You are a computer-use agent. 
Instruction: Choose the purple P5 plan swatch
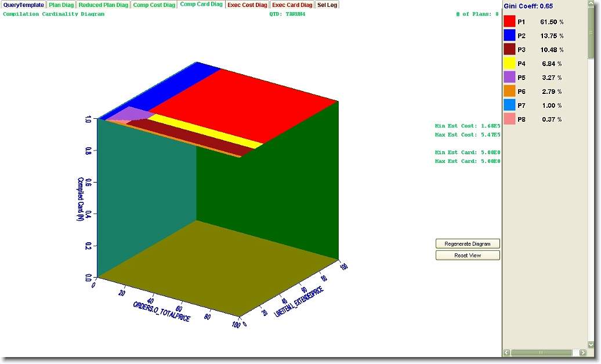[509, 77]
